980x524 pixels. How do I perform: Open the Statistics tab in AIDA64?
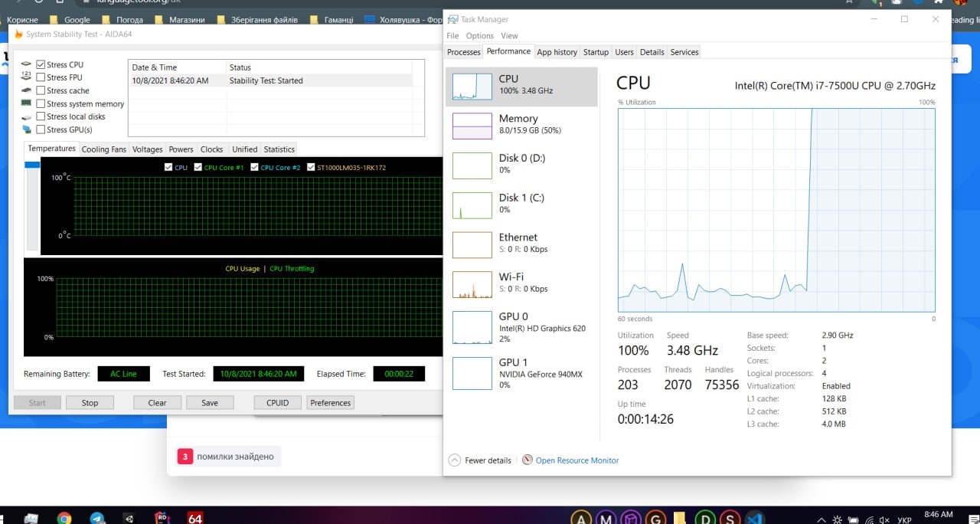tap(279, 149)
